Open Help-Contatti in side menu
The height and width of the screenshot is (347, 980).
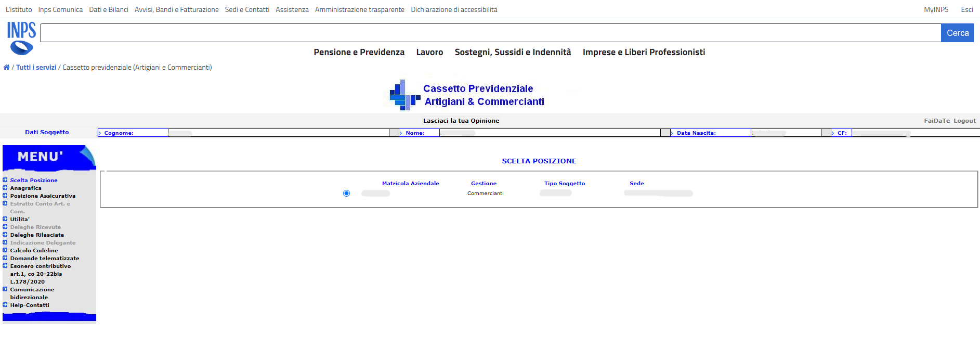[x=30, y=305]
